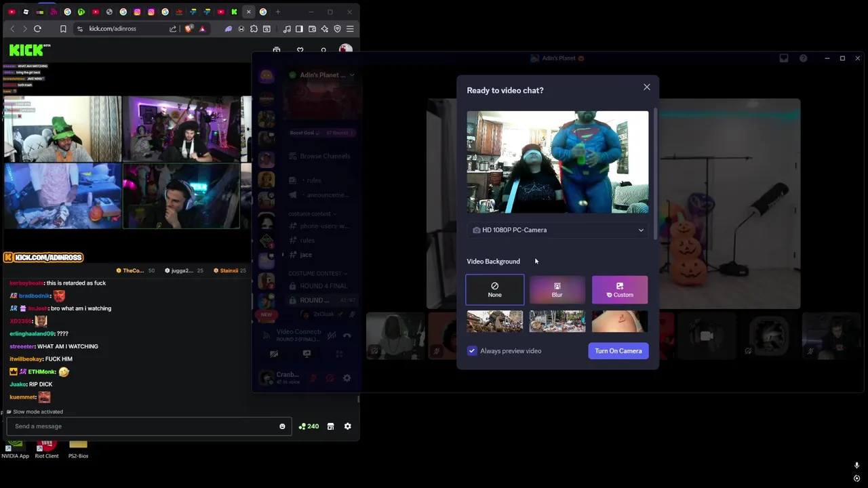The width and height of the screenshot is (868, 488).
Task: Pick first background thumbnail under None
Action: point(495,321)
